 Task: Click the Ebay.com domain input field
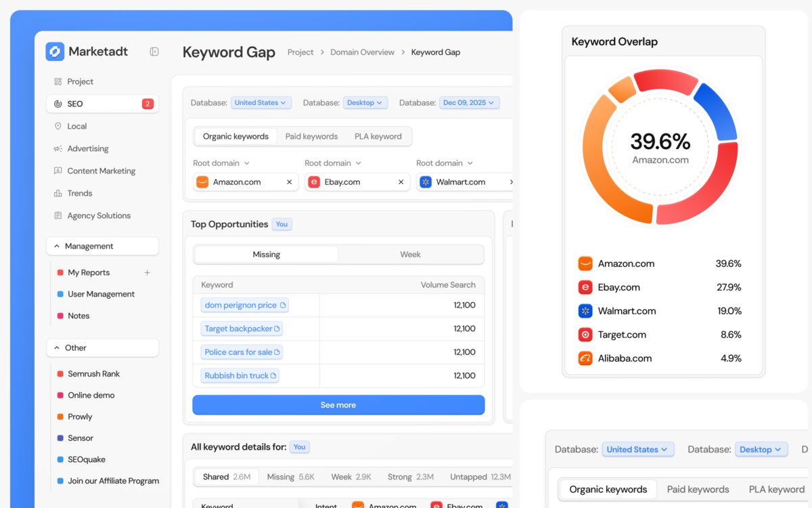[x=357, y=182]
